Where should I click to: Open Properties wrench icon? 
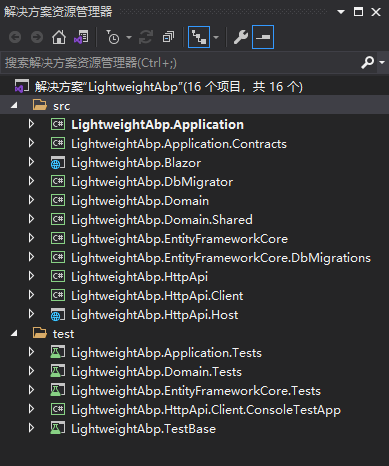coord(241,37)
